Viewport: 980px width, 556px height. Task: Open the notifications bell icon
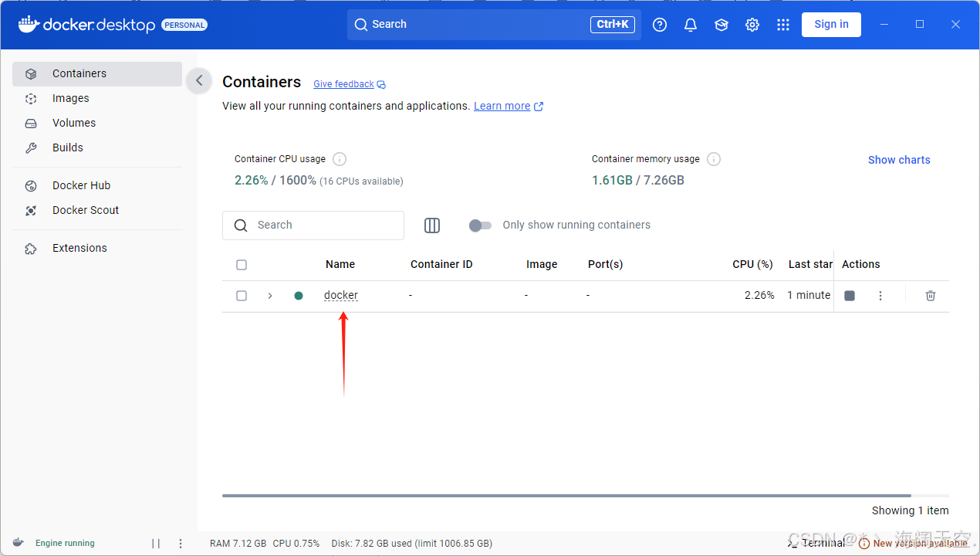click(691, 25)
